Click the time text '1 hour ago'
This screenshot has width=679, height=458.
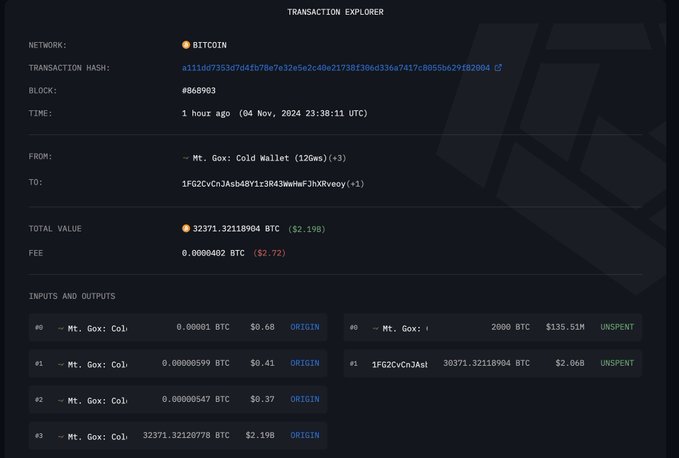[x=206, y=113]
